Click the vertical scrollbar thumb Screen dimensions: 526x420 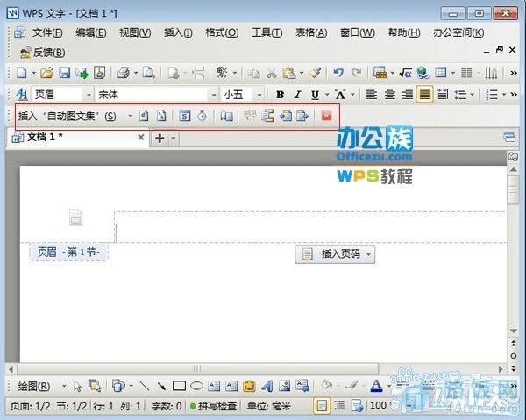click(513, 189)
